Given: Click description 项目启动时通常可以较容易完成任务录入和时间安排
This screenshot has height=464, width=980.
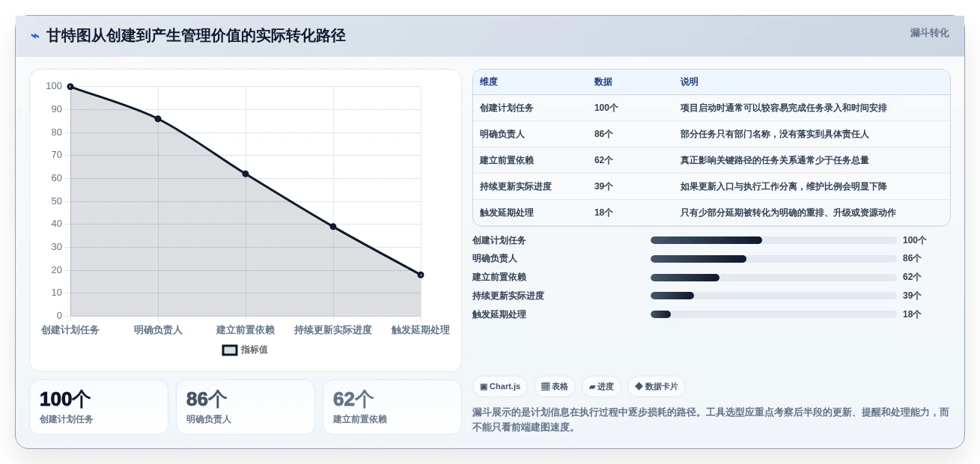Looking at the screenshot, I should [784, 108].
